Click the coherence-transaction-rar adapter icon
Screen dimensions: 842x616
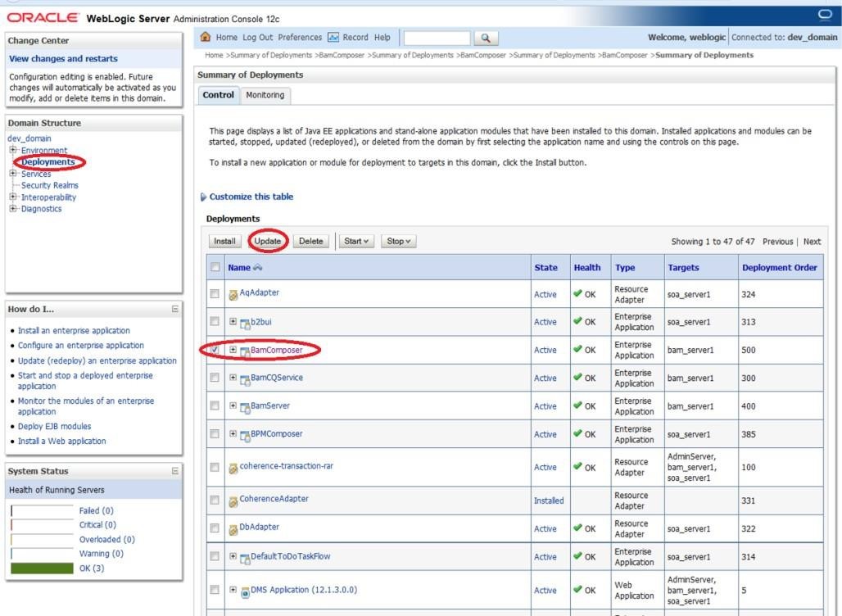point(233,469)
